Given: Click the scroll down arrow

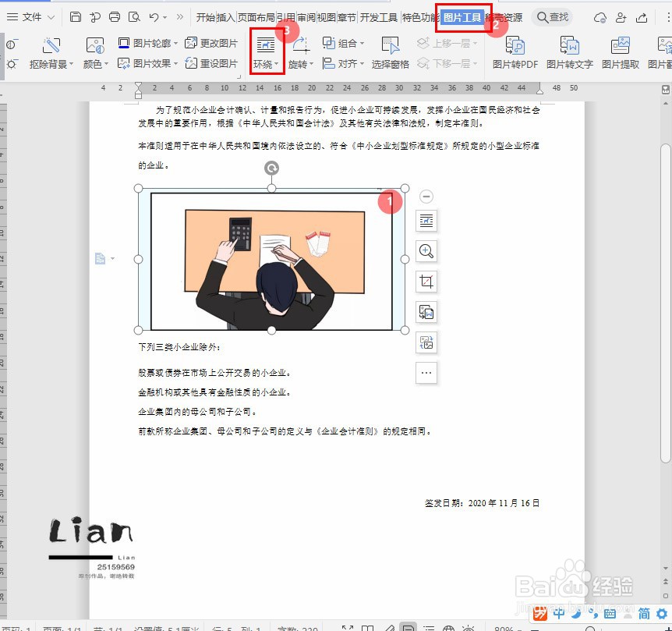Looking at the screenshot, I should point(665,569).
